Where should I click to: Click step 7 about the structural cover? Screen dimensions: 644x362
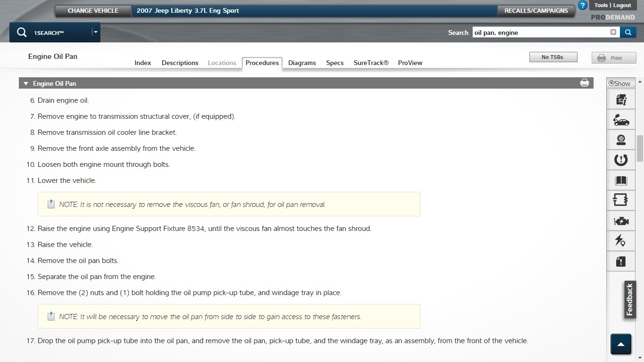136,116
